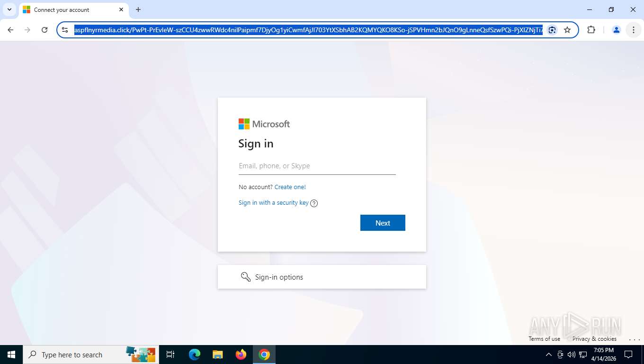Open the clock showing 7:05 PM

pos(603,355)
